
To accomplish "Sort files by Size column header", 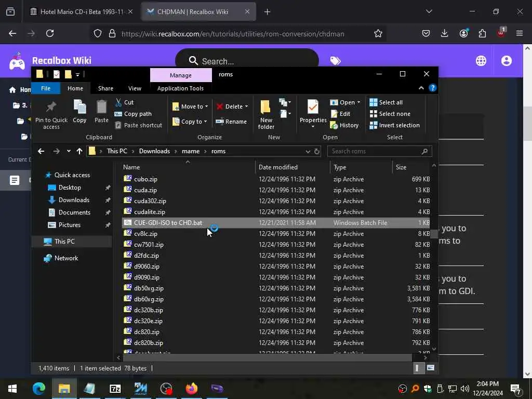I will pos(401,167).
